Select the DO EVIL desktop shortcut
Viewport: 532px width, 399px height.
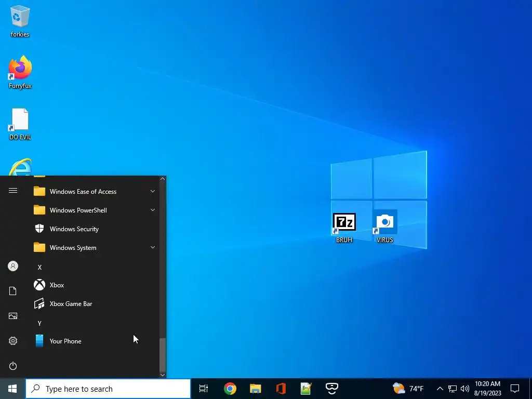(x=20, y=124)
